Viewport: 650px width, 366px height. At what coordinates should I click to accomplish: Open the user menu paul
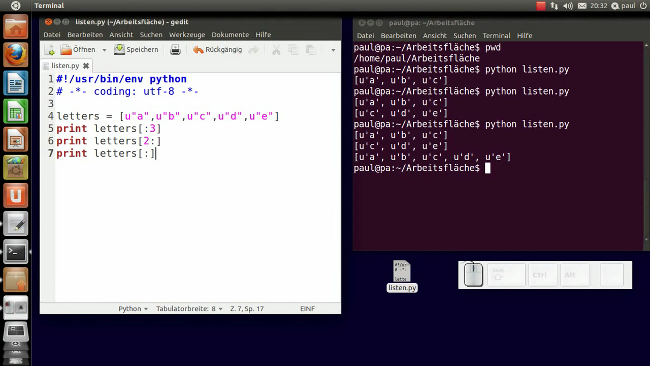[x=623, y=6]
